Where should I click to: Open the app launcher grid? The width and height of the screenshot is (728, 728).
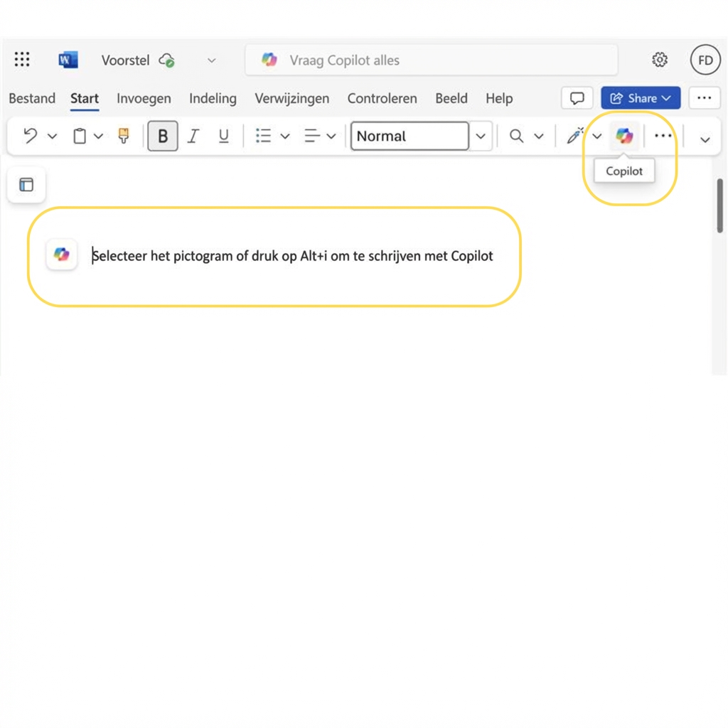pos(22,60)
